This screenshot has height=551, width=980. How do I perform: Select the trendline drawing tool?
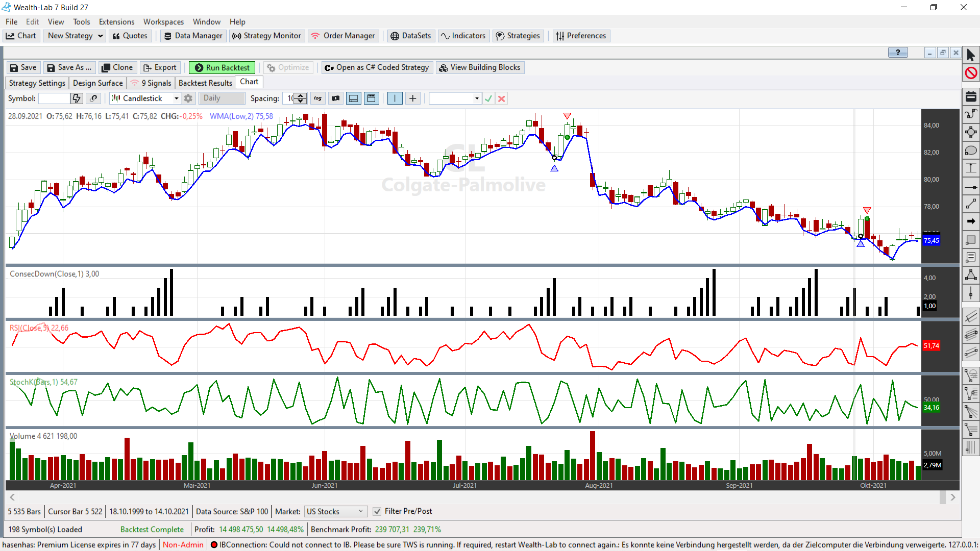point(971,204)
